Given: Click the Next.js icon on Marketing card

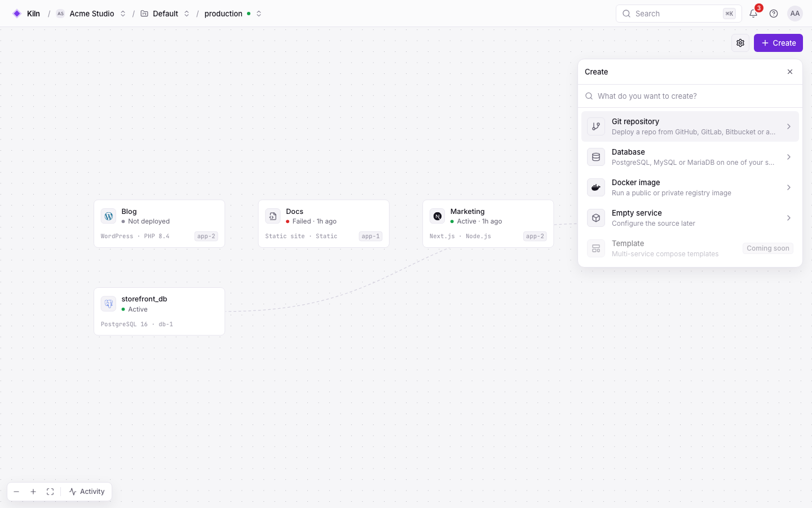Looking at the screenshot, I should tap(438, 216).
